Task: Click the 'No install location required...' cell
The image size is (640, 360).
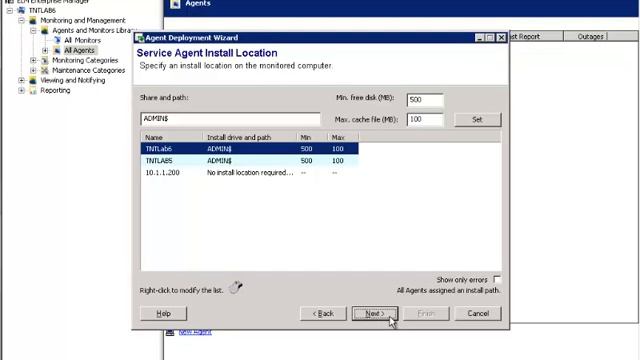Action: [x=250, y=172]
